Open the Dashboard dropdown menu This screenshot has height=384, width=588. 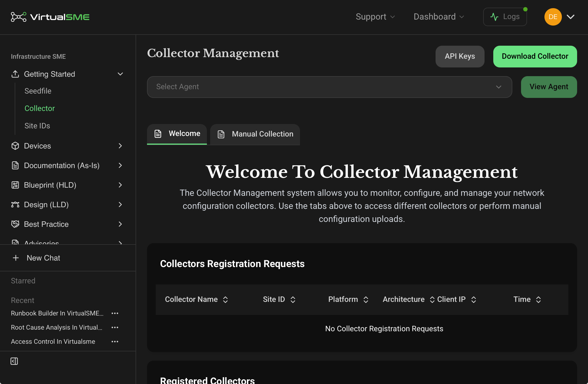439,17
